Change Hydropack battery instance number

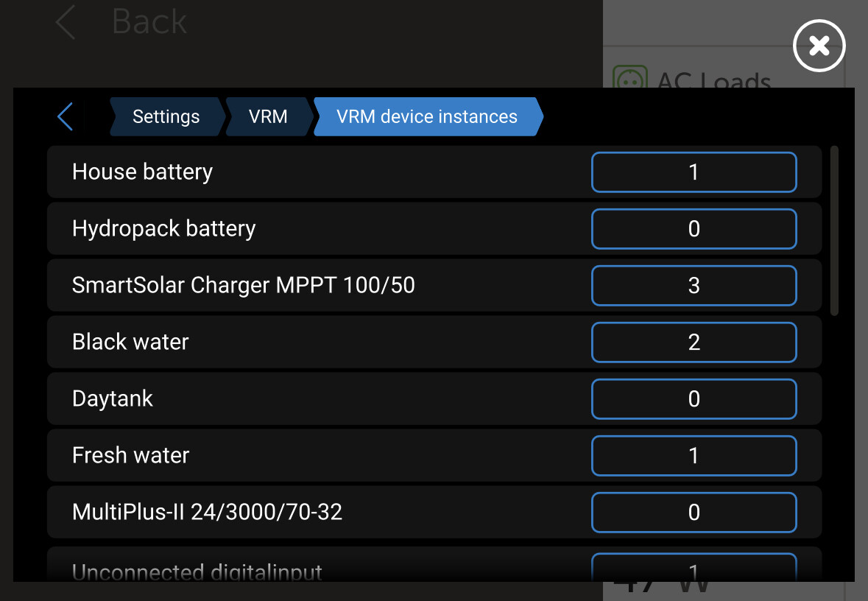point(694,229)
